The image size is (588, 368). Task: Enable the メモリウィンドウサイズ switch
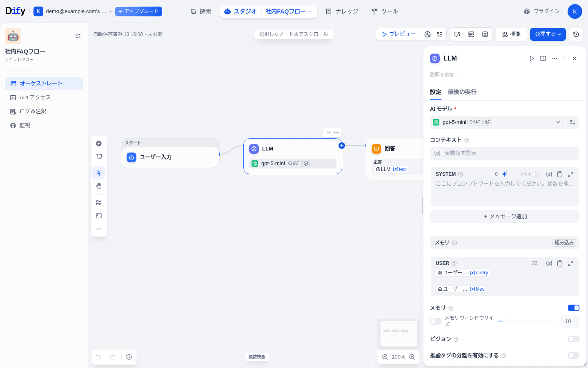(x=436, y=321)
